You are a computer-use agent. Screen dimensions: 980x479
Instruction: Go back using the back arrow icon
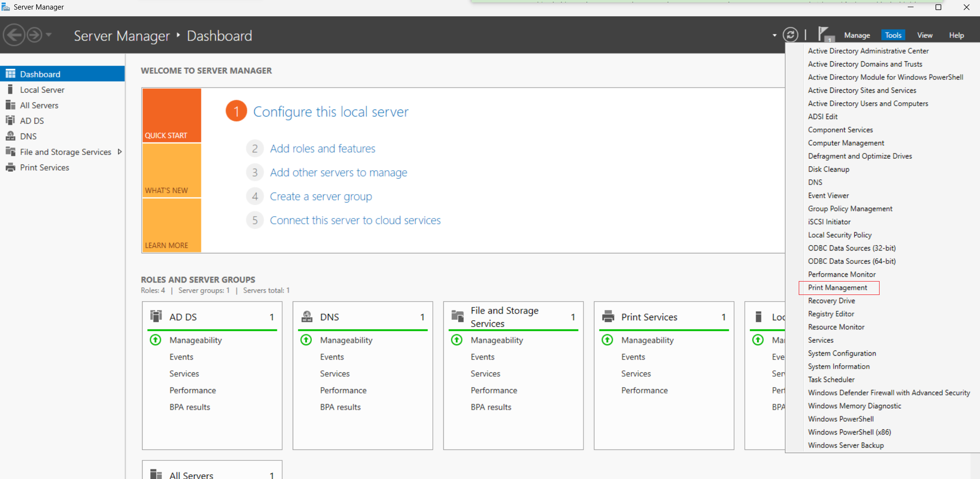tap(14, 35)
